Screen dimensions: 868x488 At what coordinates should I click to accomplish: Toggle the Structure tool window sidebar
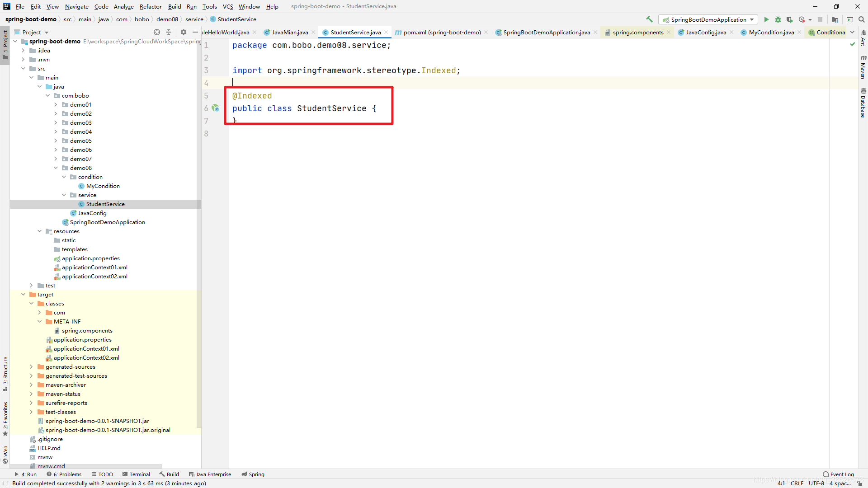tap(5, 373)
